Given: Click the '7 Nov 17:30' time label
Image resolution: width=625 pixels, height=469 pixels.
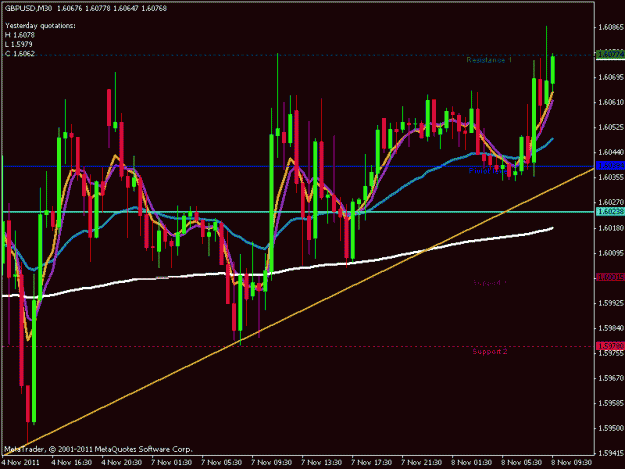Looking at the screenshot, I should pyautogui.click(x=371, y=463).
